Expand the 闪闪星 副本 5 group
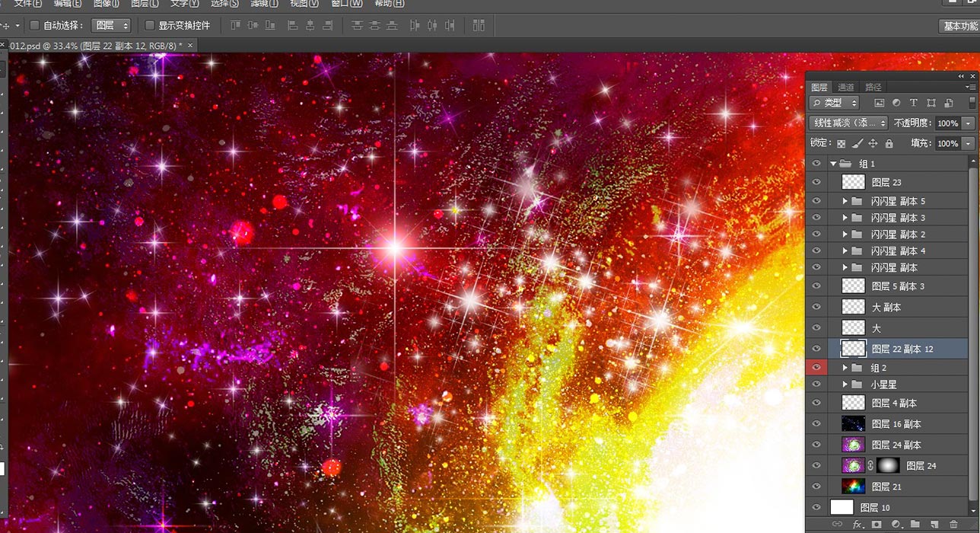This screenshot has height=533, width=980. [x=845, y=201]
